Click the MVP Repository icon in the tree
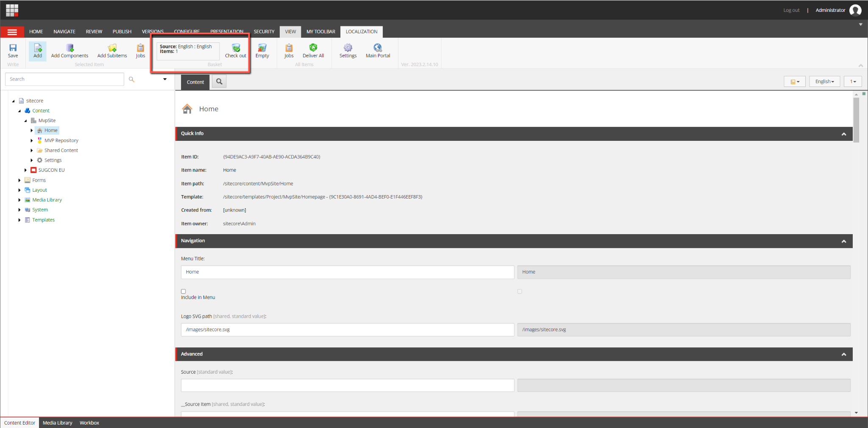The width and height of the screenshot is (868, 428). point(40,140)
